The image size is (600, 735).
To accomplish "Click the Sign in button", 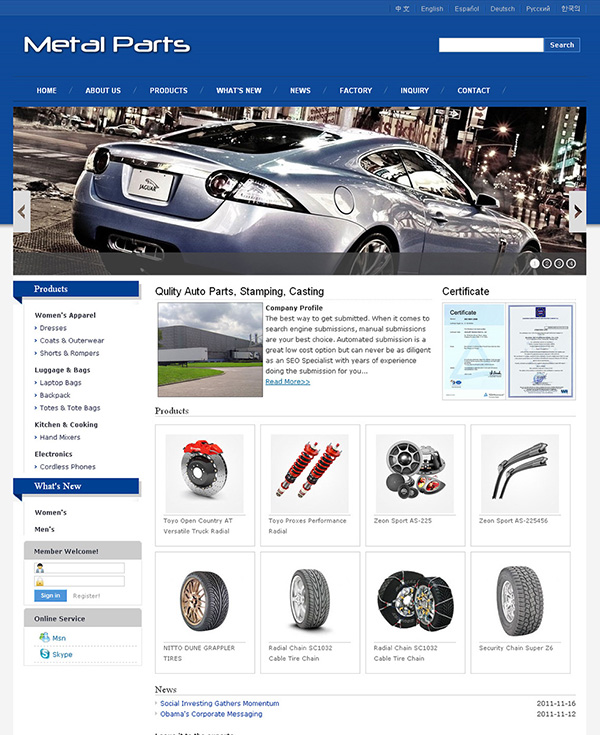I will 50,595.
